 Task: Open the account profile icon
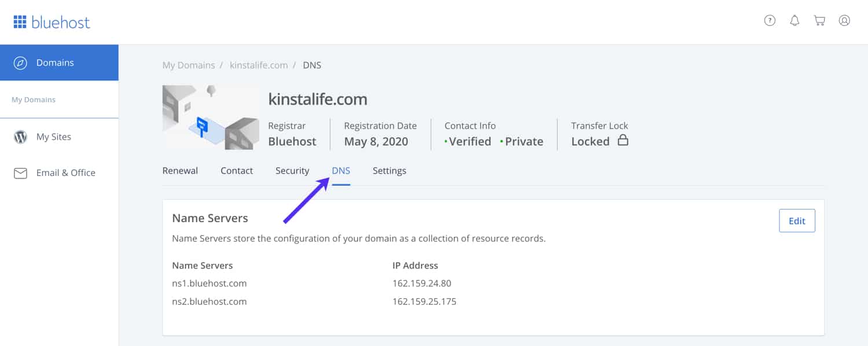pos(844,20)
